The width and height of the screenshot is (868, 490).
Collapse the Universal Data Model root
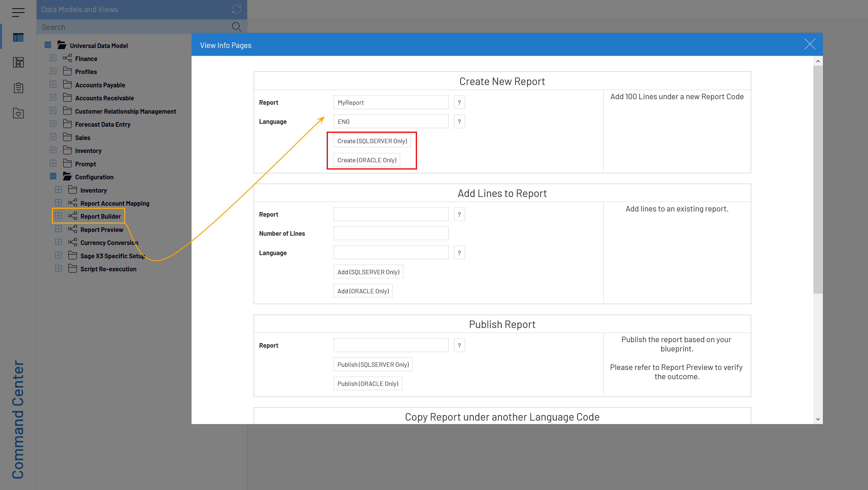48,45
